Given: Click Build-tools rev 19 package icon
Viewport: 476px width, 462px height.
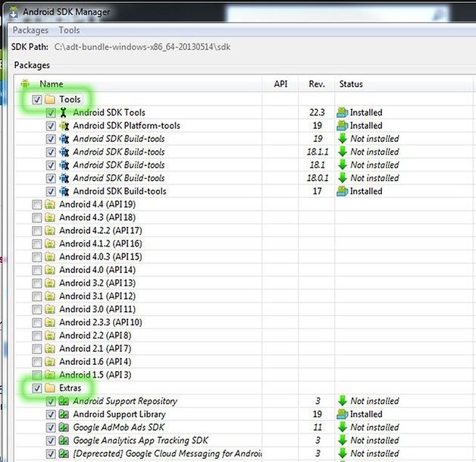Looking at the screenshot, I should tap(64, 139).
